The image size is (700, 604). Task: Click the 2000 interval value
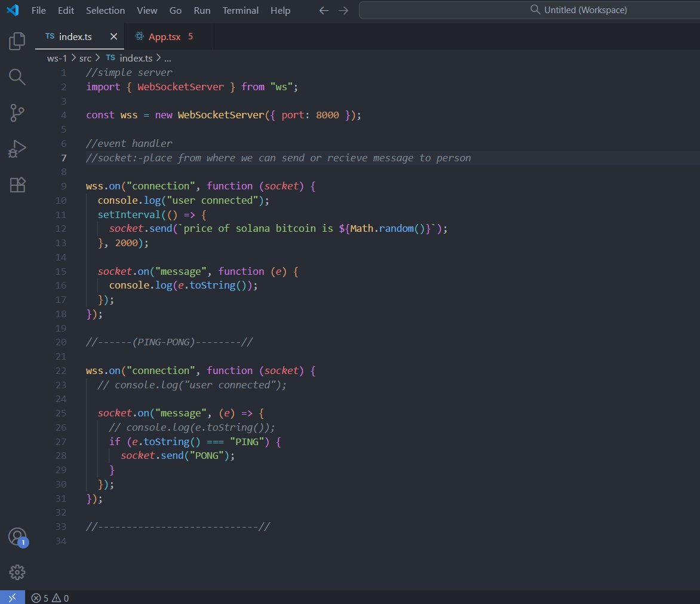127,243
